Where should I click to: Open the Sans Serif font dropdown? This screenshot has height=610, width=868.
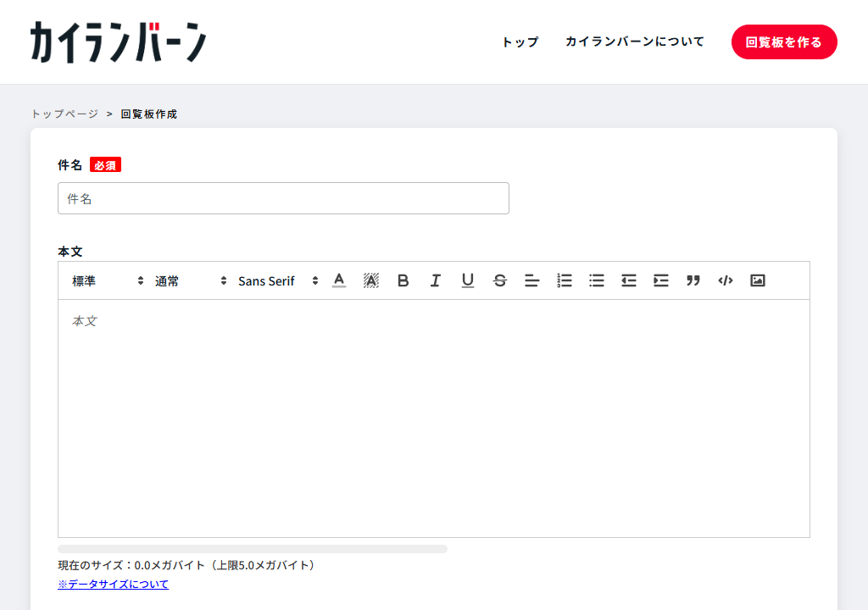pos(278,280)
